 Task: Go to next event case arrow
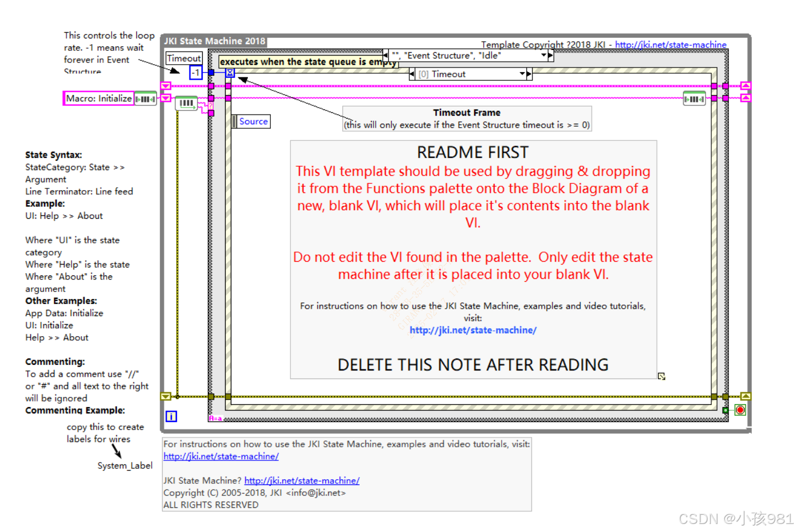529,74
